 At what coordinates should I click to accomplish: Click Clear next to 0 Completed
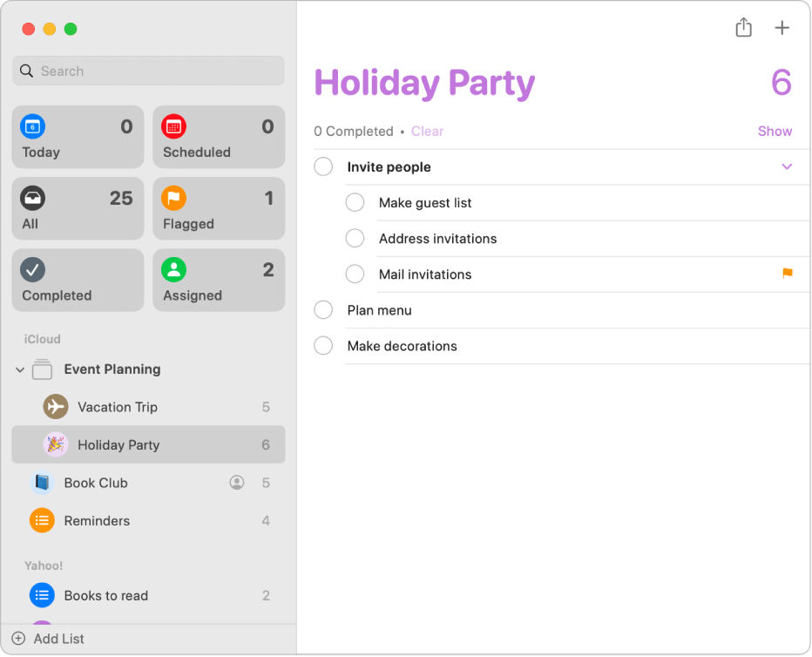coord(427,132)
